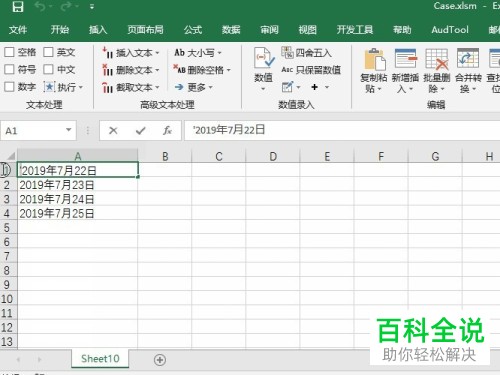Save the workbook with the save icon
500x375 pixels.
tap(18, 6)
